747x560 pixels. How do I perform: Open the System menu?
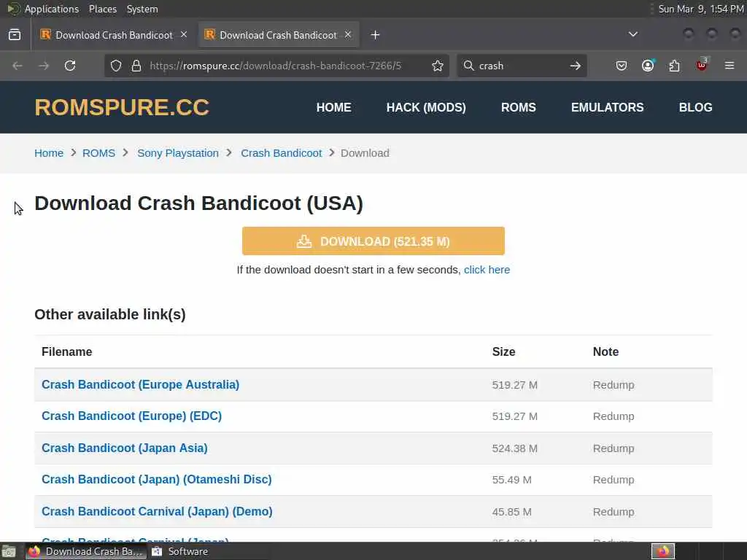tap(142, 9)
